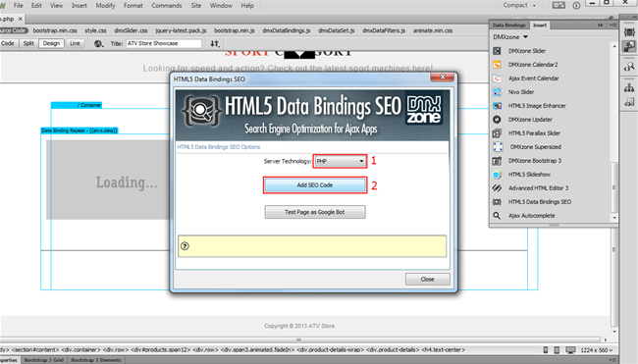Select HTML5 Parallax Slider icon
The height and width of the screenshot is (364, 638).
497,133
